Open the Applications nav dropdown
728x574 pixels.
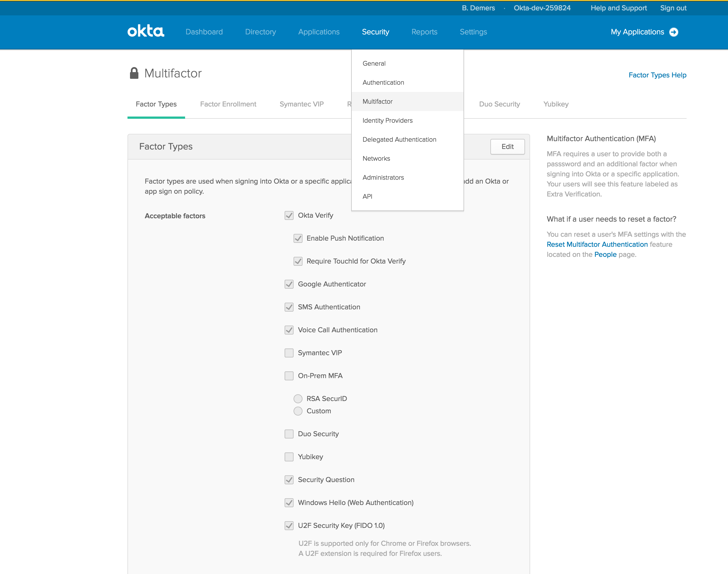pyautogui.click(x=318, y=32)
